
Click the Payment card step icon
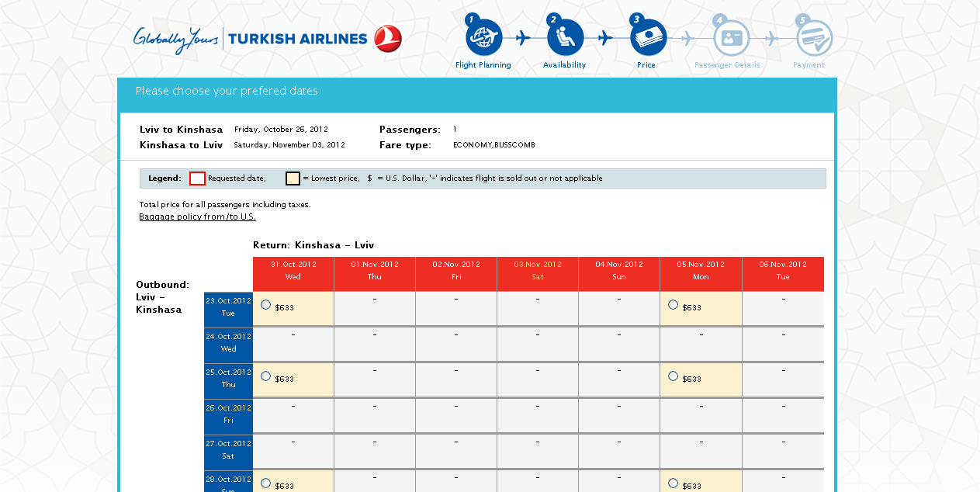point(813,37)
